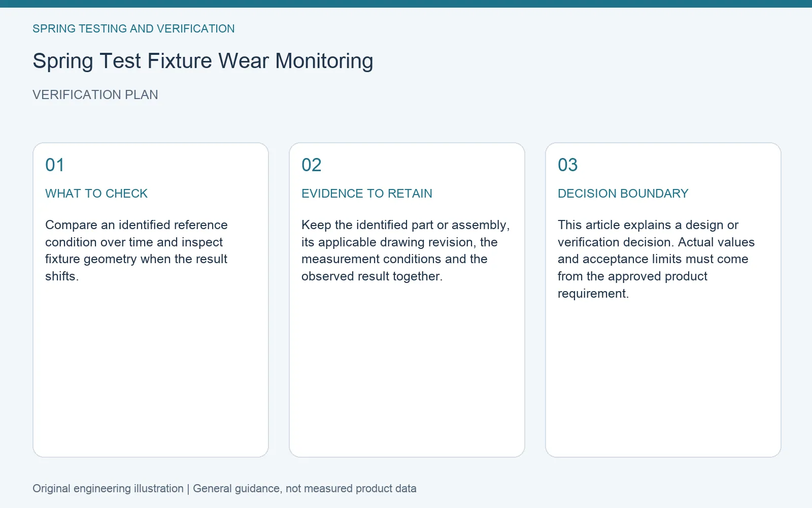Select the 'WHAT TO CHECK' heading
The image size is (812, 508).
coord(96,194)
